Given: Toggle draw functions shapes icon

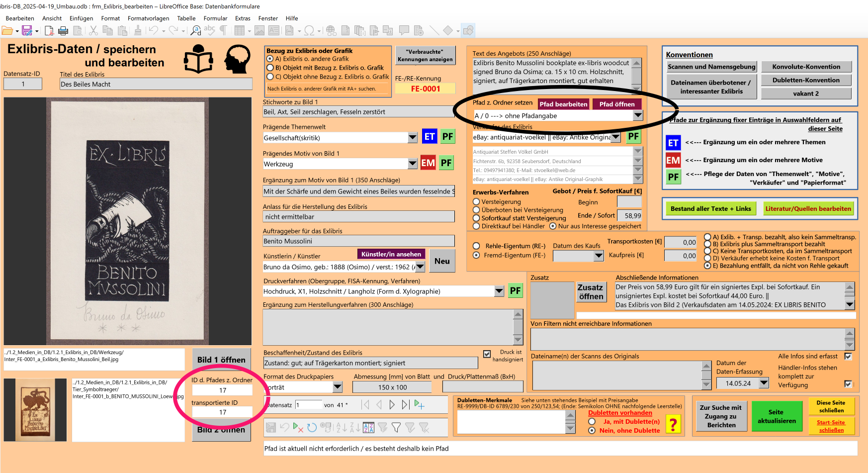Looking at the screenshot, I should [x=468, y=31].
